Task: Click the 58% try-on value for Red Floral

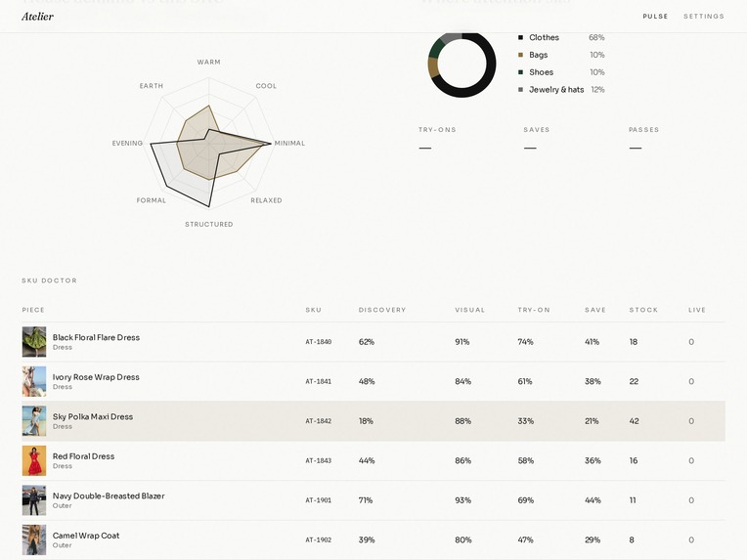Action: point(525,460)
